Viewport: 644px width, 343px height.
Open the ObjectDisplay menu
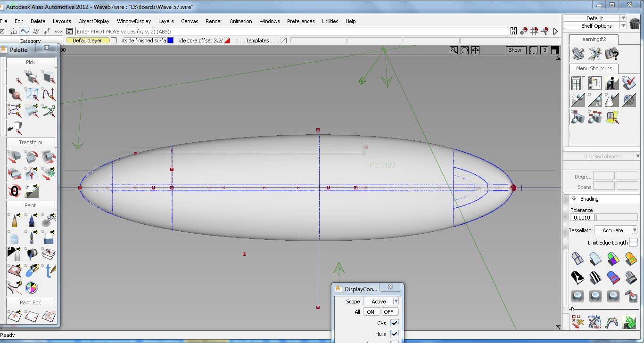[x=94, y=21]
